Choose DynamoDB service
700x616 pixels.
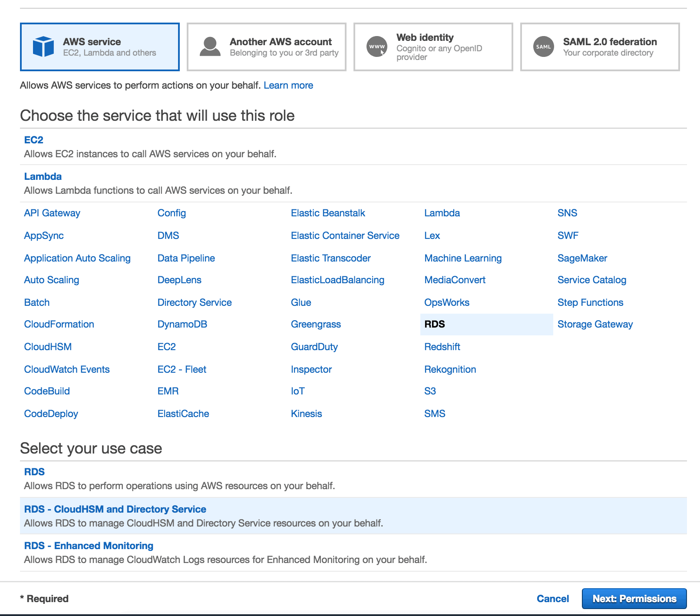pyautogui.click(x=182, y=324)
